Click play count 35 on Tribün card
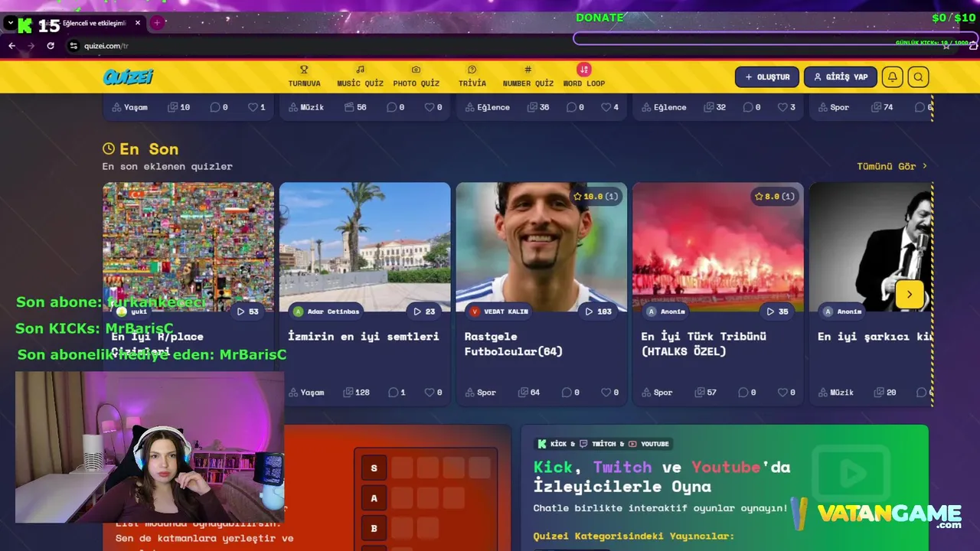Image resolution: width=980 pixels, height=551 pixels. pos(777,311)
